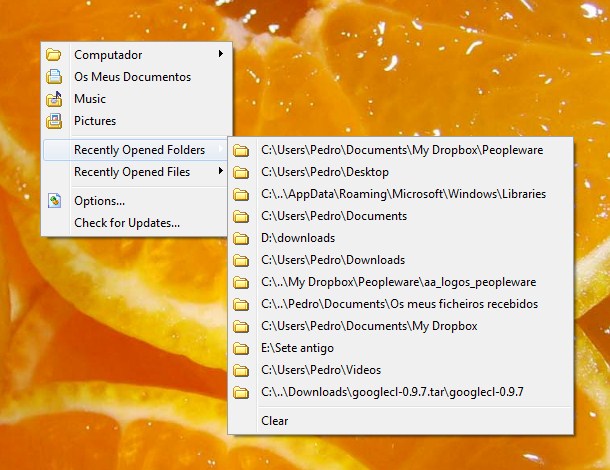610x470 pixels.
Task: Click folder icon beside E:\Sete antigo
Action: tap(241, 348)
